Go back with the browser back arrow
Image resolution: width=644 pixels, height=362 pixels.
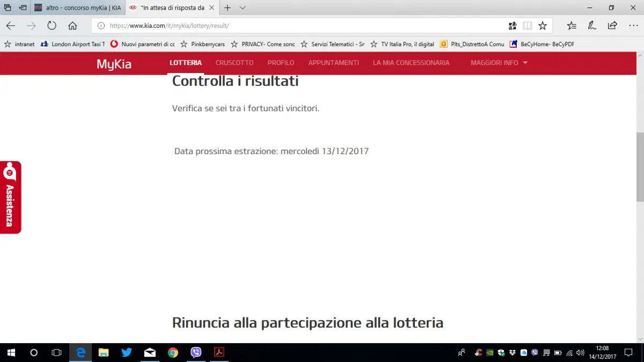11,26
